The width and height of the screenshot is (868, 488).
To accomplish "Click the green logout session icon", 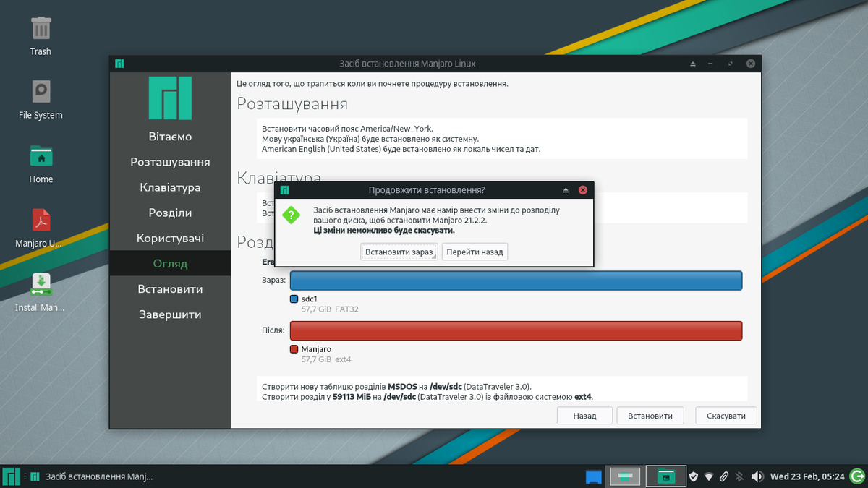I will 857,476.
